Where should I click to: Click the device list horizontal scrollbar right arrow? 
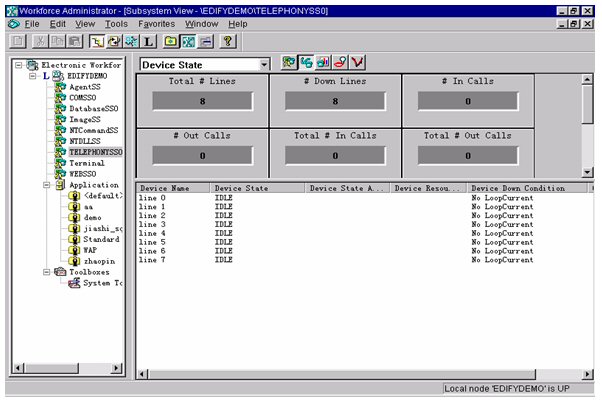pyautogui.click(x=573, y=373)
